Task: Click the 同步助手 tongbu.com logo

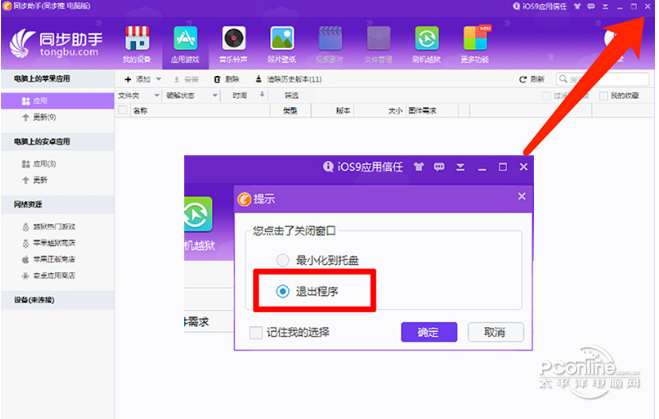Action: click(55, 44)
